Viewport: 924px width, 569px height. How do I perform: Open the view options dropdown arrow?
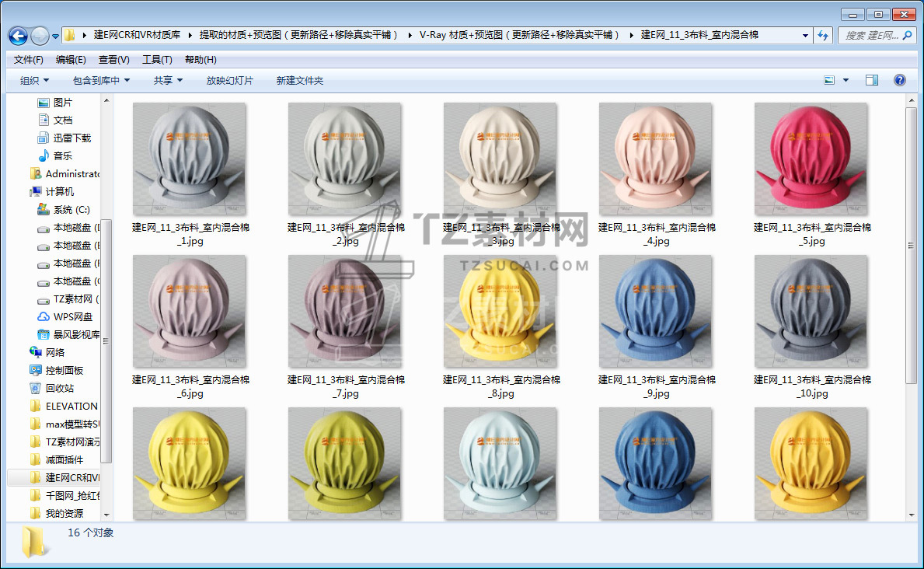(x=846, y=80)
